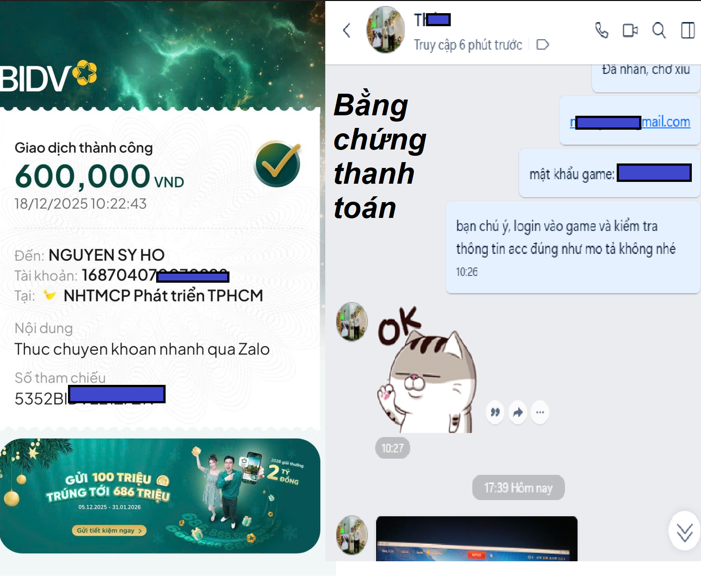Forward the OK cat sticker

coord(518,412)
